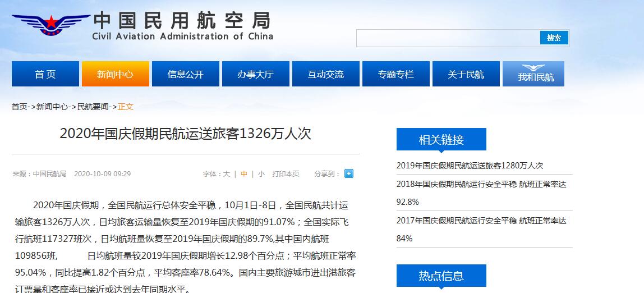Set font size to 小
Image resolution: width=644 pixels, height=293 pixels.
click(x=261, y=174)
